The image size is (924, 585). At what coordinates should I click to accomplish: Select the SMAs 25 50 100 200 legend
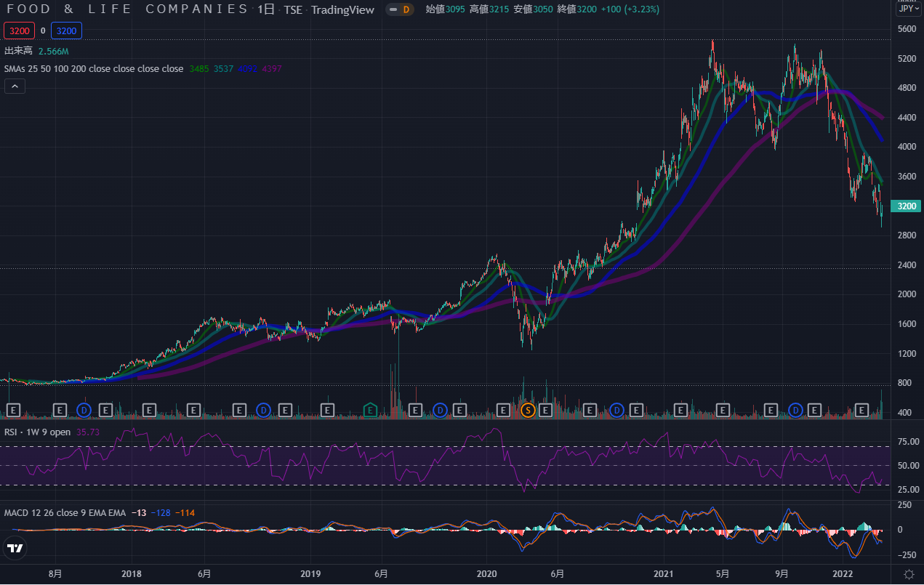pos(94,68)
